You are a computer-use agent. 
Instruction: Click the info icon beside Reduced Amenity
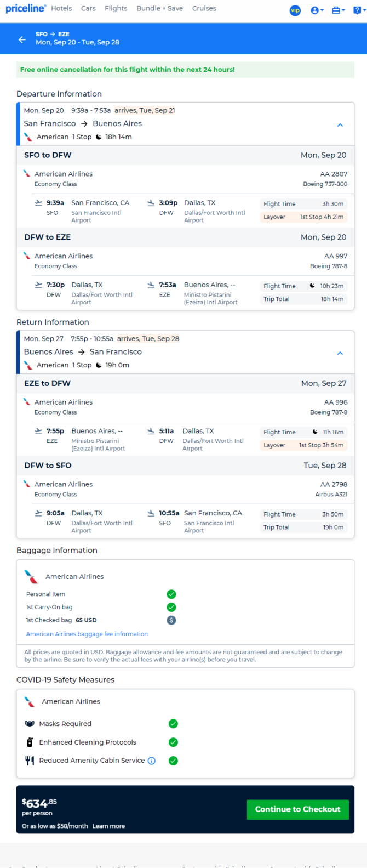152,761
